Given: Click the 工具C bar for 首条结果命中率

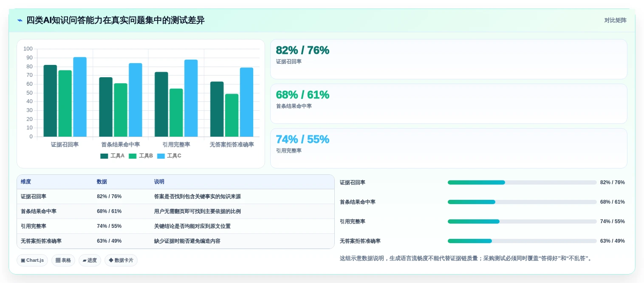Looking at the screenshot, I should coord(136,100).
